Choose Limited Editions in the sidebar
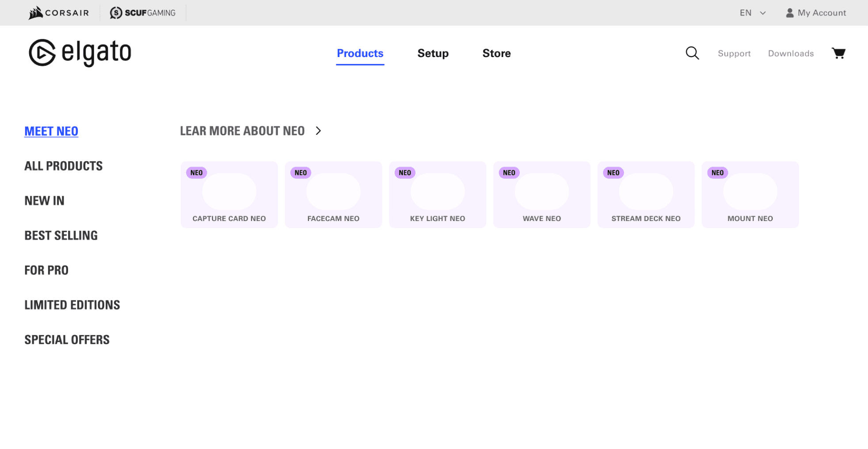Viewport: 868px width, 449px height. coord(72,305)
